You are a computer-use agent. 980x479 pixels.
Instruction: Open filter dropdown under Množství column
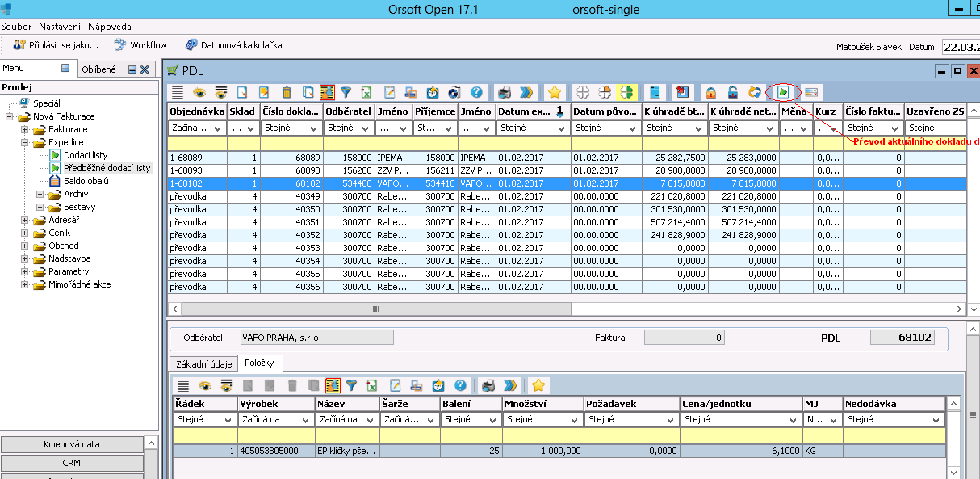pos(575,420)
